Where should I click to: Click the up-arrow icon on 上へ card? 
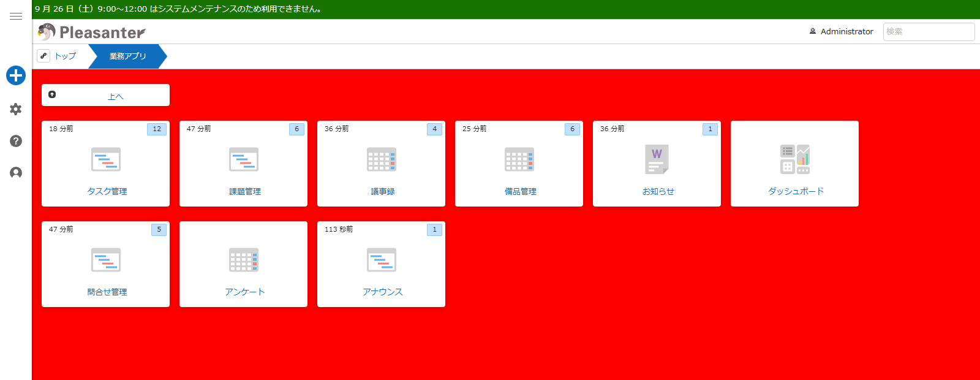click(52, 94)
